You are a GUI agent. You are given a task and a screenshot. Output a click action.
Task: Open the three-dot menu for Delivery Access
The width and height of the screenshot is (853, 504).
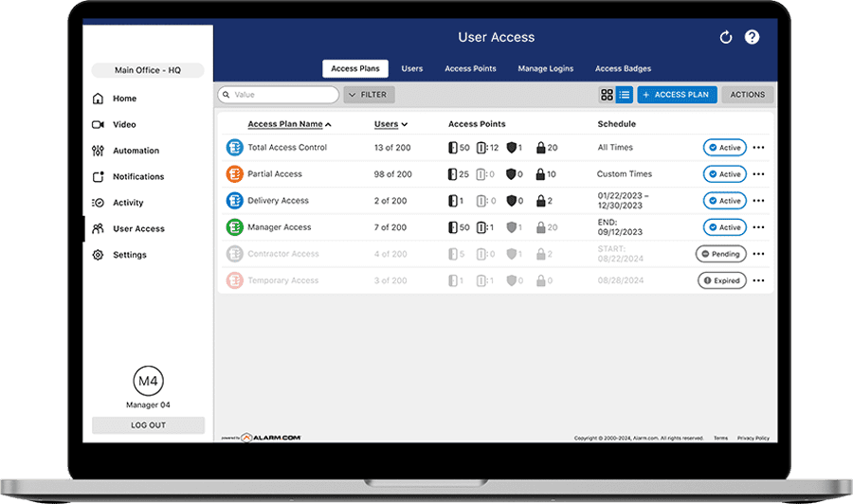click(758, 201)
